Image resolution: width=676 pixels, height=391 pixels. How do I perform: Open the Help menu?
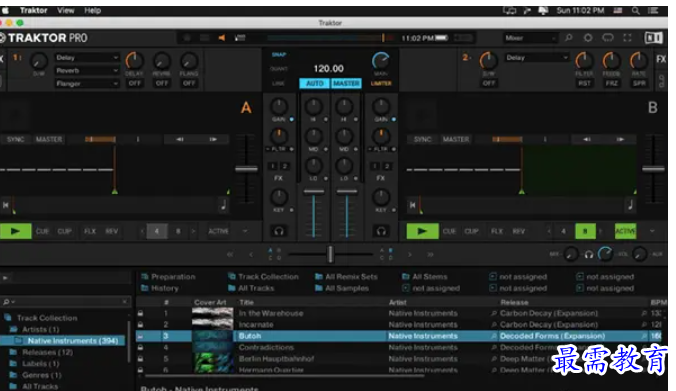(x=92, y=10)
